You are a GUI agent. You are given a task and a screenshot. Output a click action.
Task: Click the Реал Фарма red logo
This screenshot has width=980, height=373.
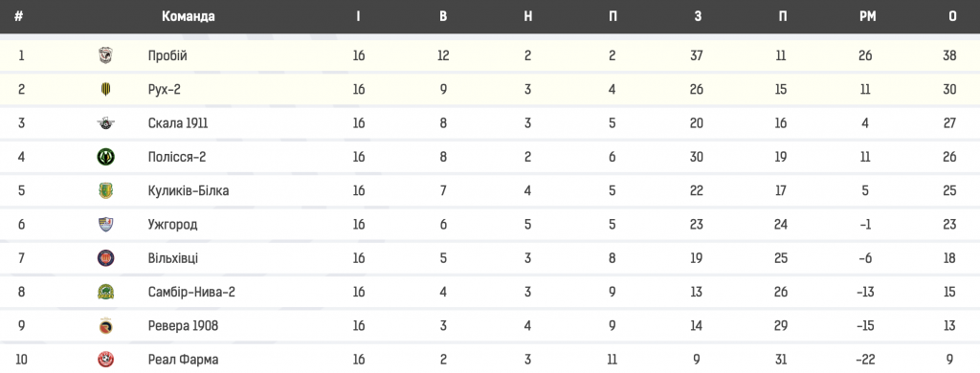(105, 360)
